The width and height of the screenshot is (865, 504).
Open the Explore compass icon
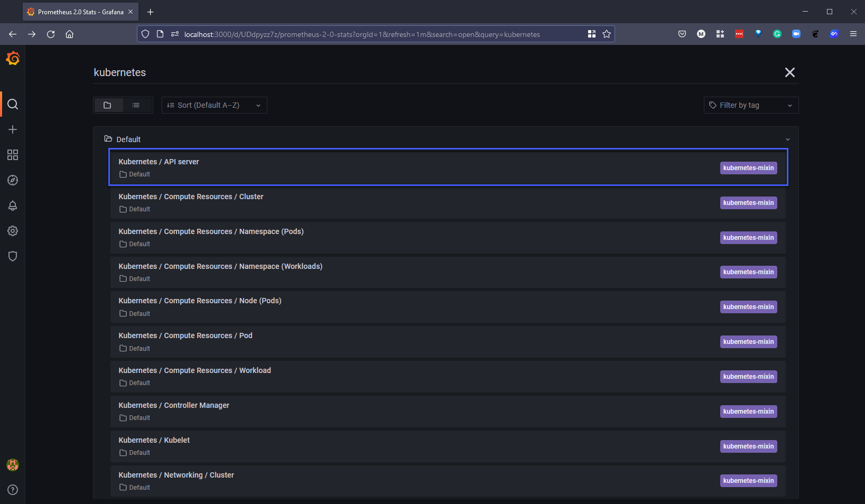pos(13,180)
